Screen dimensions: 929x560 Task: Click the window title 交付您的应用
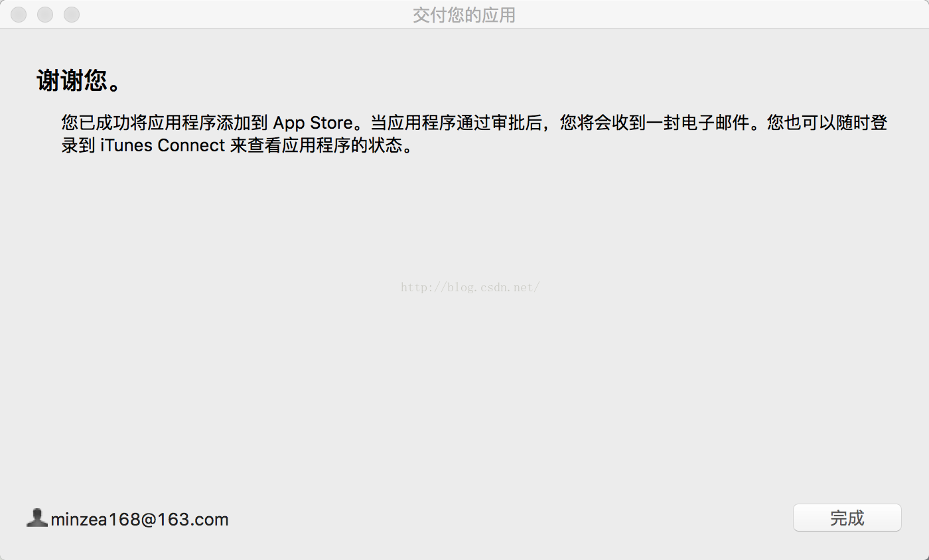[464, 15]
